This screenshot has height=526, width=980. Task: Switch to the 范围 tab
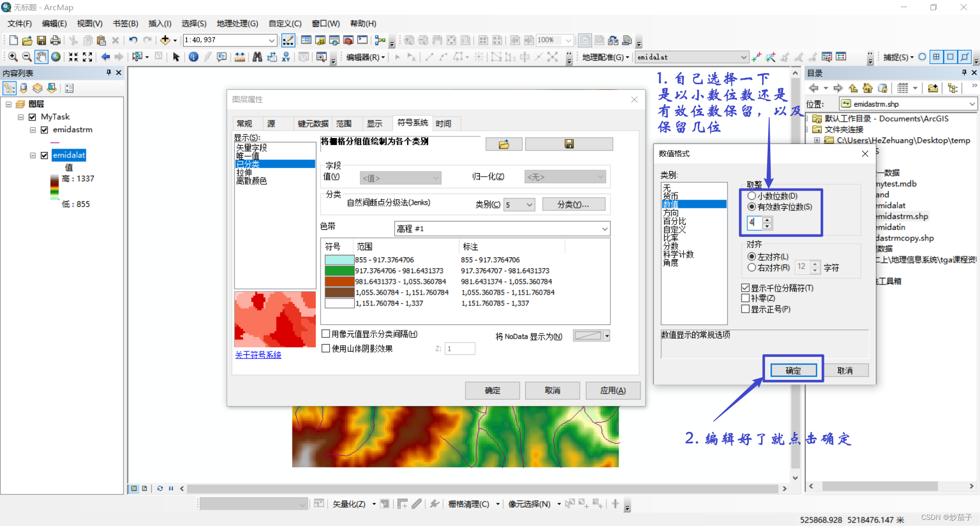tap(344, 124)
